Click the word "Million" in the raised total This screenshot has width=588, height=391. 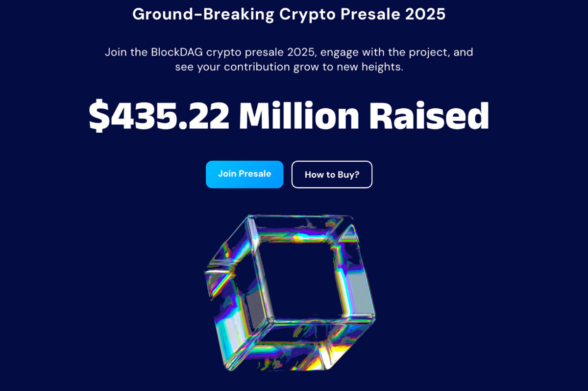coord(299,116)
